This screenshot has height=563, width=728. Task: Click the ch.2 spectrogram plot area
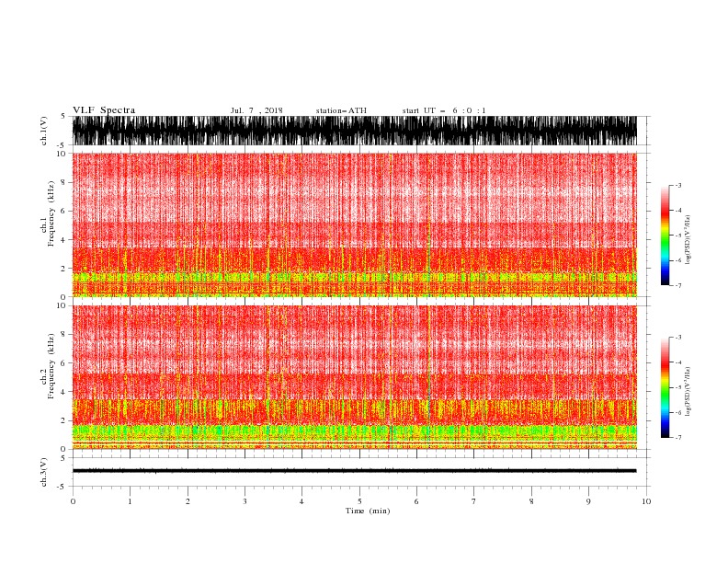point(354,377)
